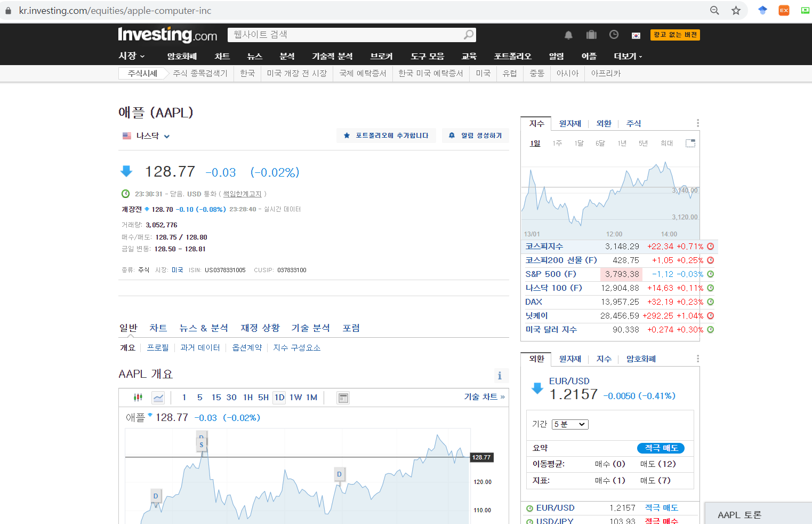The width and height of the screenshot is (812, 524).
Task: Click the blue graduation cap extension icon
Action: click(x=762, y=10)
